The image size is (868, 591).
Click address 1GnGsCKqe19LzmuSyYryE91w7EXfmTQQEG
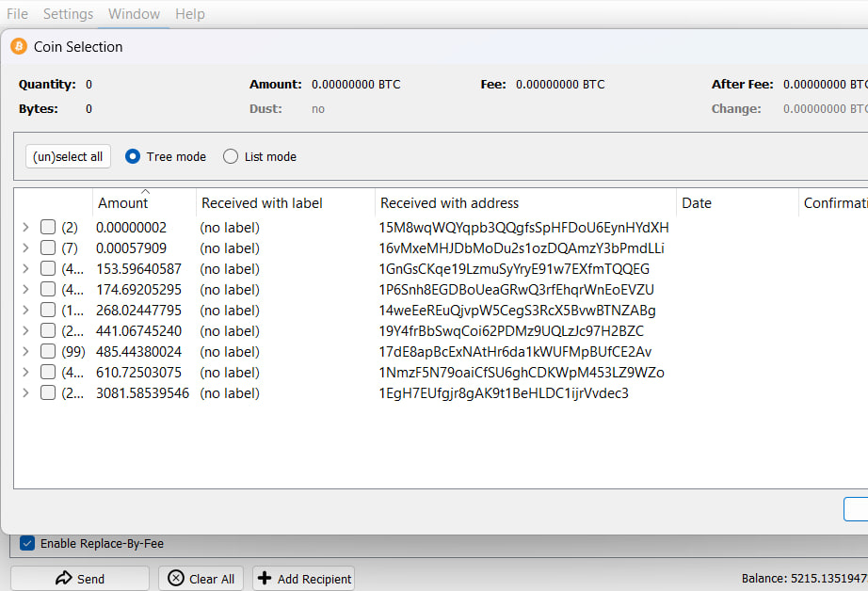click(x=514, y=269)
